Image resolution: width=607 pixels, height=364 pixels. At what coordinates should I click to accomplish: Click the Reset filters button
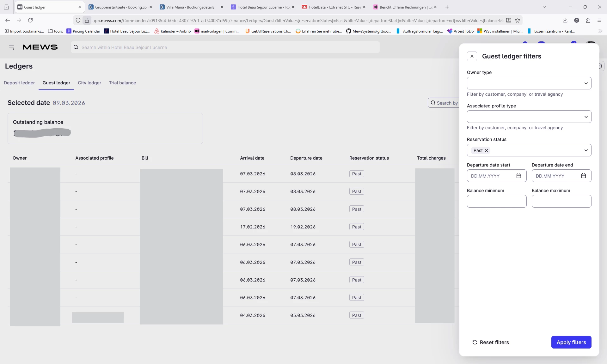[x=491, y=342]
